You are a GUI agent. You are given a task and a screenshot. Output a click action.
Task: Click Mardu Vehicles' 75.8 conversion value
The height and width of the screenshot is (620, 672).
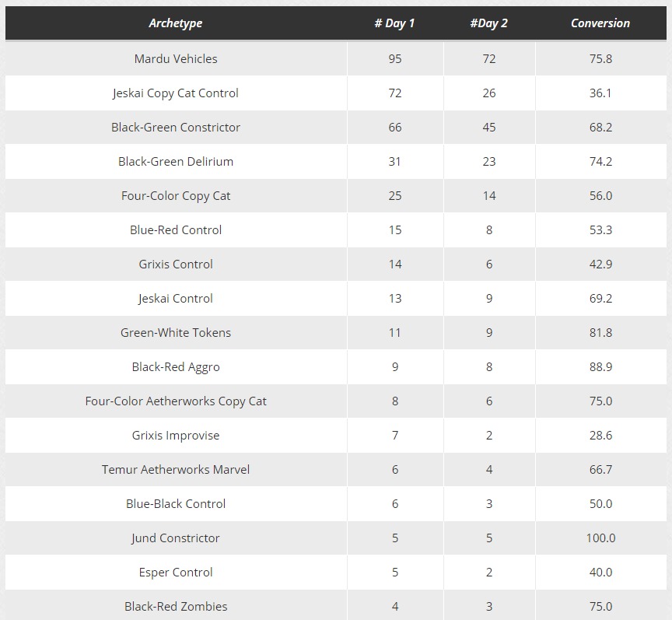pyautogui.click(x=600, y=59)
